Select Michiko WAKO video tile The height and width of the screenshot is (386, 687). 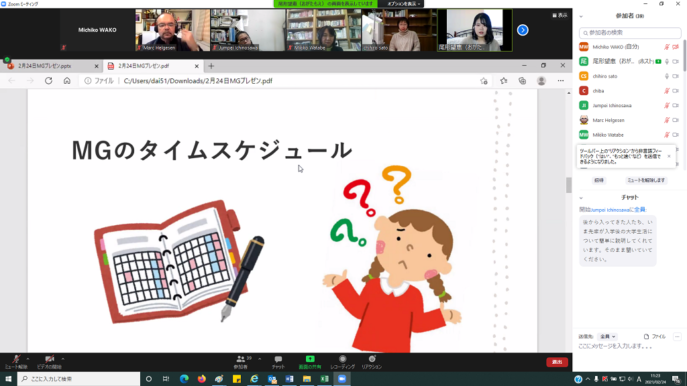[x=97, y=30]
